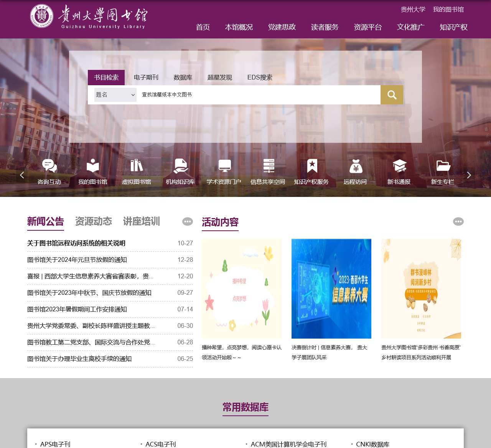
Task: Click the magnifier search button
Action: pos(391,94)
